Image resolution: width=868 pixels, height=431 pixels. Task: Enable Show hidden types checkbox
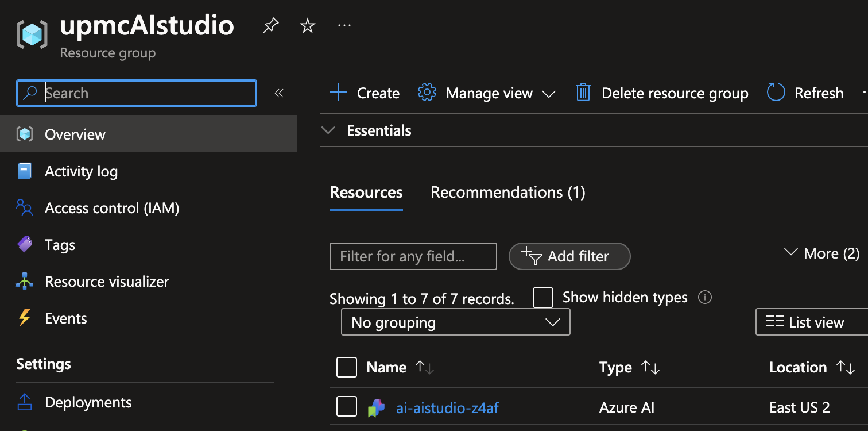pos(543,298)
